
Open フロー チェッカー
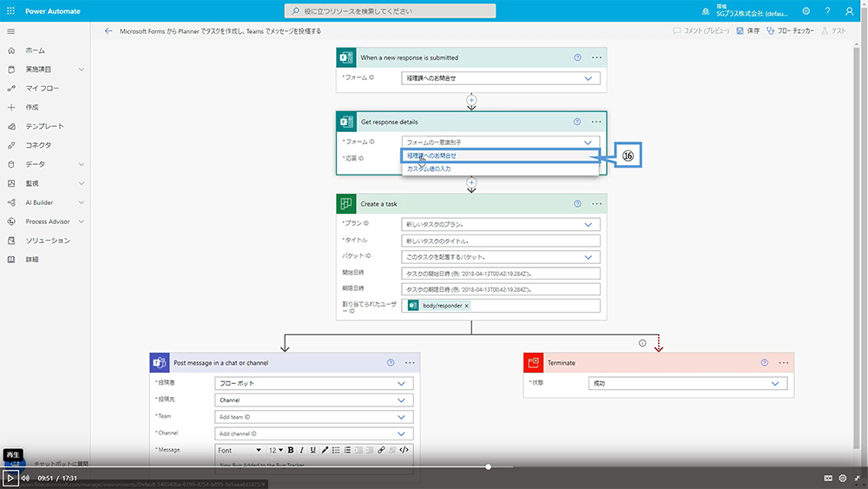(790, 31)
